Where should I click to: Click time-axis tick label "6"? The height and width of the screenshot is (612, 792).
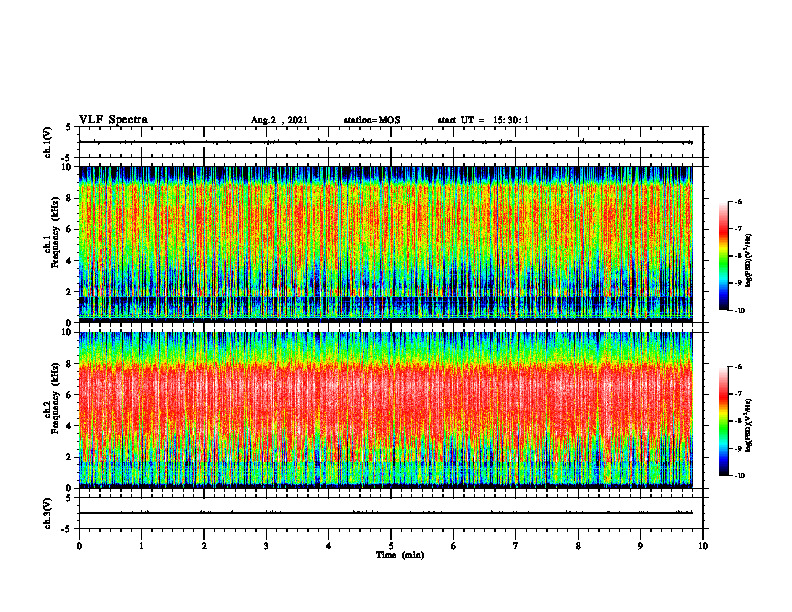[x=454, y=546]
